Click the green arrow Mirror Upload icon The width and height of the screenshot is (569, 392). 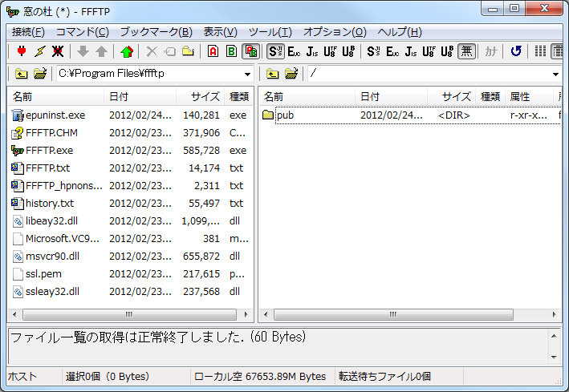click(x=127, y=51)
